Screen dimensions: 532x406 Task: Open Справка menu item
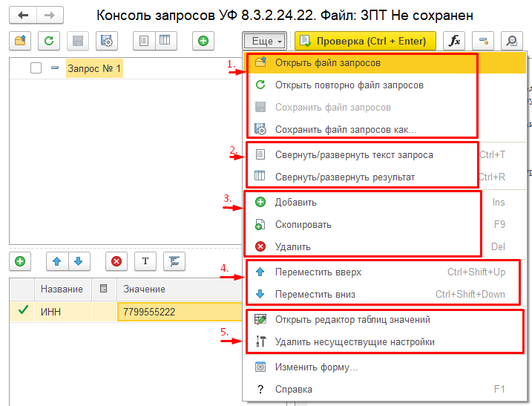(x=384, y=389)
